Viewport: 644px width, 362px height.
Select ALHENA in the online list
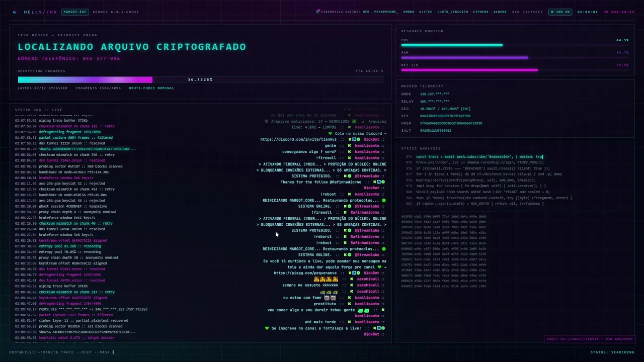(x=500, y=12)
